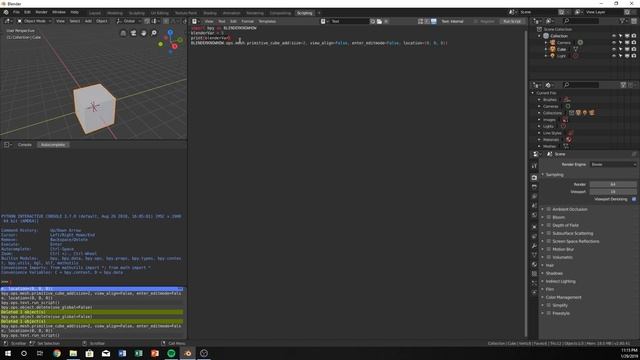Toggle line numbers display icon
Viewport: 640px width, 360px height.
[x=420, y=21]
